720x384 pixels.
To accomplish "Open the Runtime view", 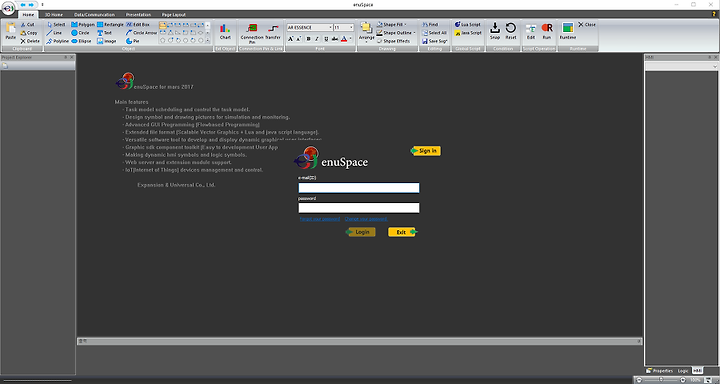I will point(568,31).
